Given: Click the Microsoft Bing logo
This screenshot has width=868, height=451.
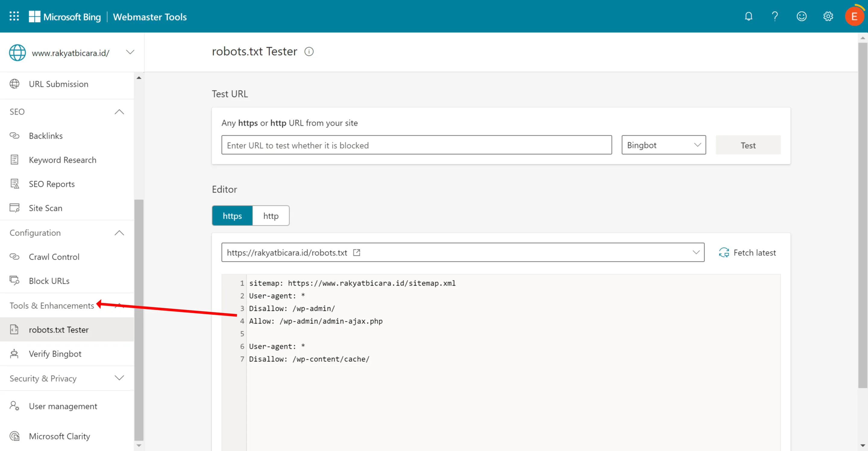Looking at the screenshot, I should [65, 17].
